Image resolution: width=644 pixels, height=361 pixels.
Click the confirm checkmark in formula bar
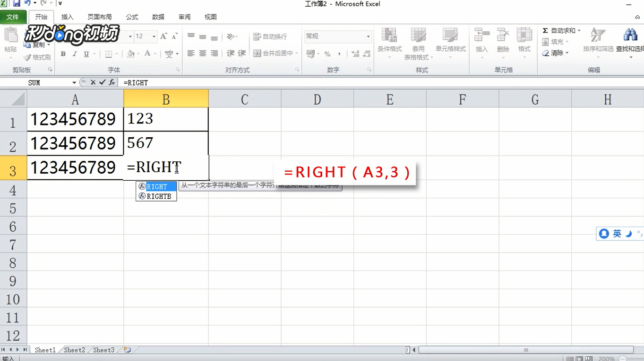(x=102, y=82)
